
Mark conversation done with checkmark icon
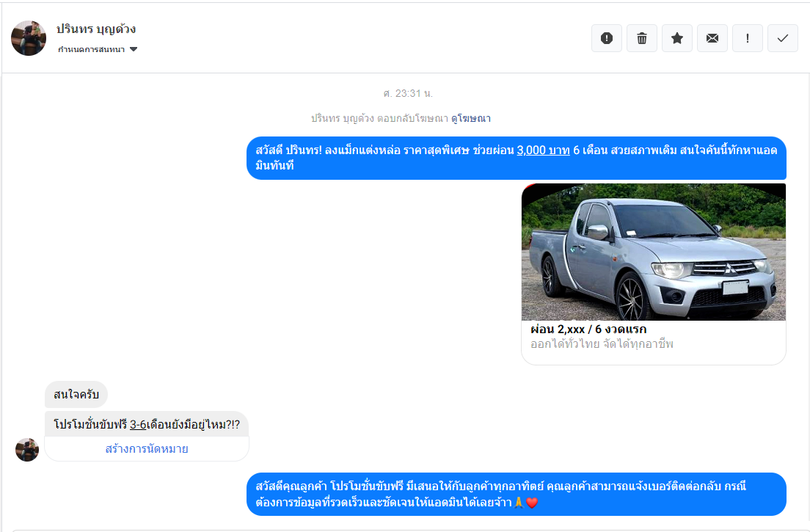(x=783, y=38)
